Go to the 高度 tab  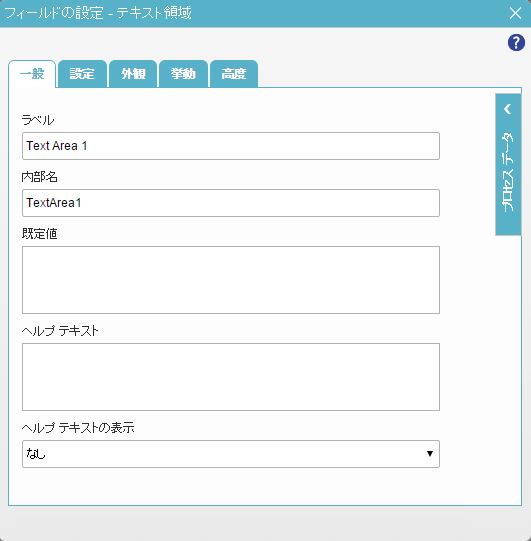(234, 74)
